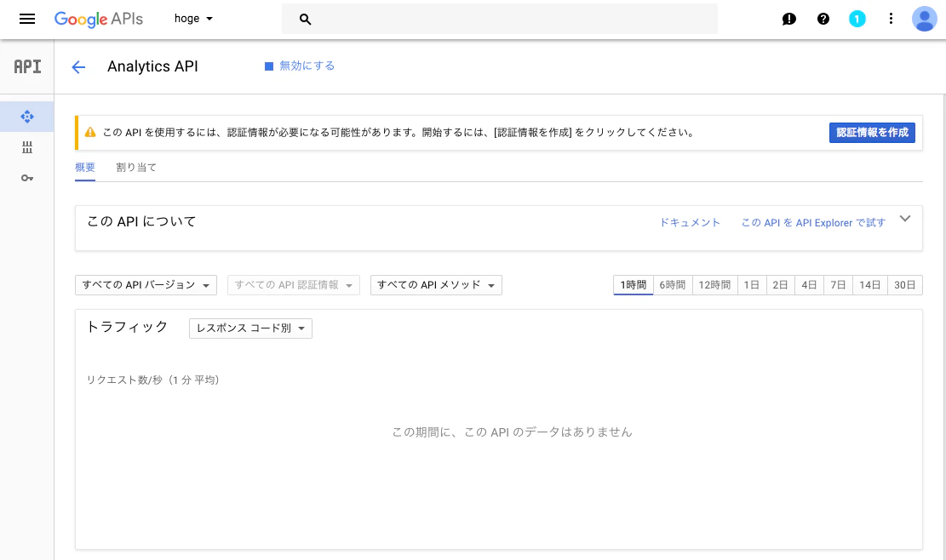Open the hamburger navigation menu
The height and width of the screenshot is (560, 946).
(27, 19)
